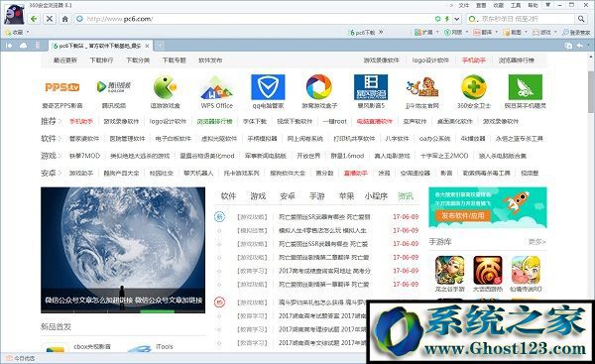The width and height of the screenshot is (595, 364).
Task: Stop page loading with the X button
Action: (x=50, y=19)
